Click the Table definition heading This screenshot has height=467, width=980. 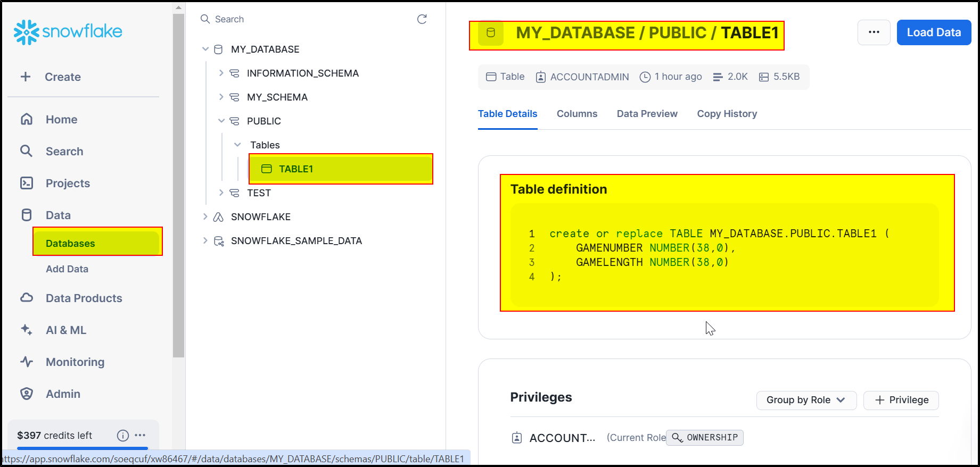pyautogui.click(x=558, y=189)
